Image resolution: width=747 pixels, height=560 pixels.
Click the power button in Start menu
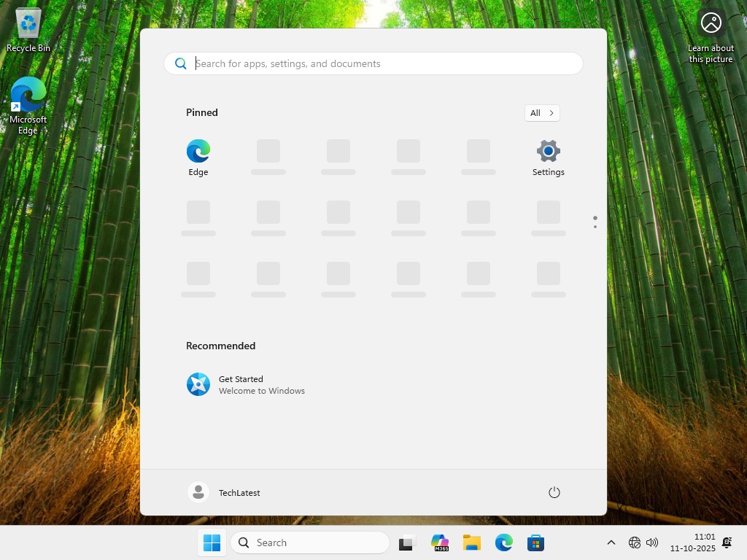tap(554, 492)
